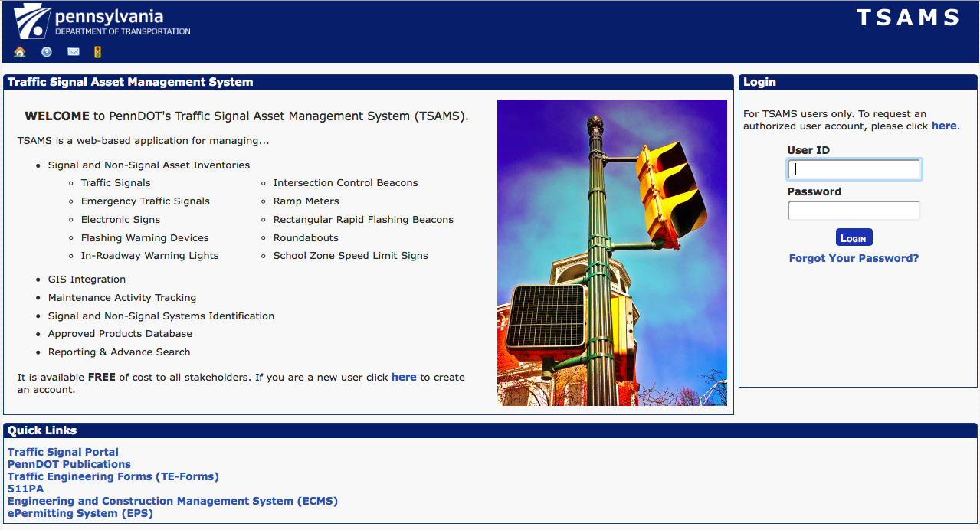Click the Home icon in the header toolbar
The width and height of the screenshot is (980, 530).
click(19, 51)
